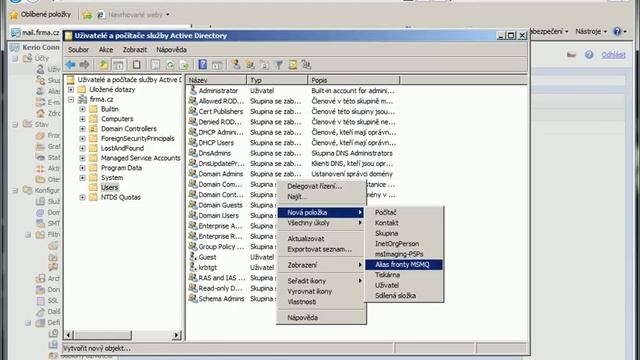This screenshot has width=640, height=360.
Task: Click the Forward arrow in the Active Directory toolbar
Action: [x=84, y=64]
